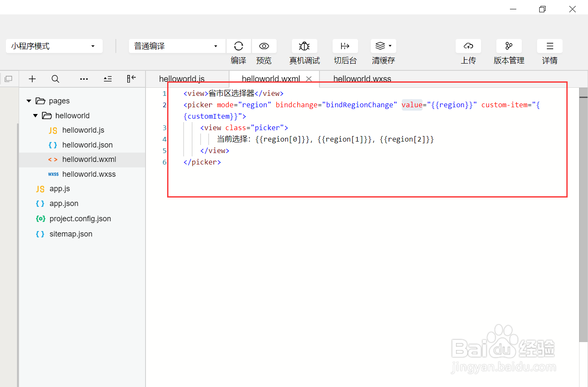Add new file with plus icon
Screen dimensions: 588x387
point(32,79)
